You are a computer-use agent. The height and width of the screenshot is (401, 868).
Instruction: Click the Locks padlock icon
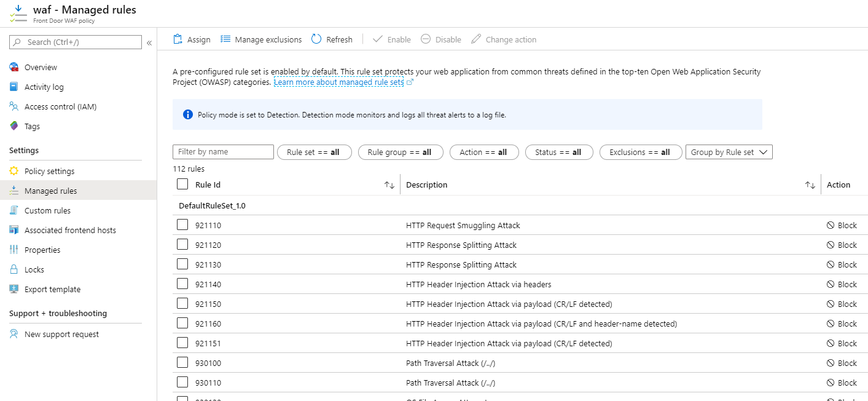[14, 269]
